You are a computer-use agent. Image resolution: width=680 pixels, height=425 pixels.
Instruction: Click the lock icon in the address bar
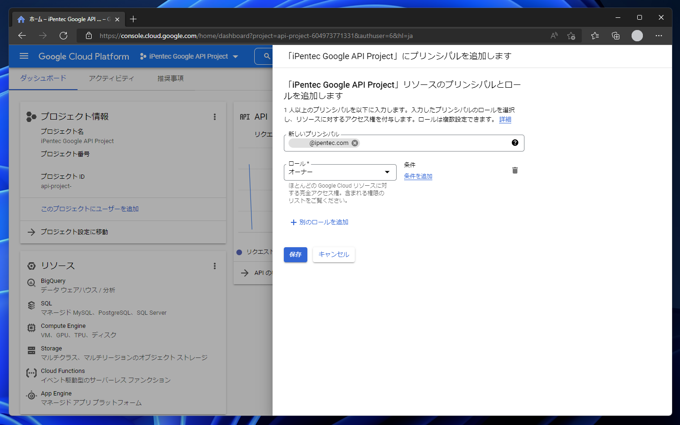click(x=88, y=36)
